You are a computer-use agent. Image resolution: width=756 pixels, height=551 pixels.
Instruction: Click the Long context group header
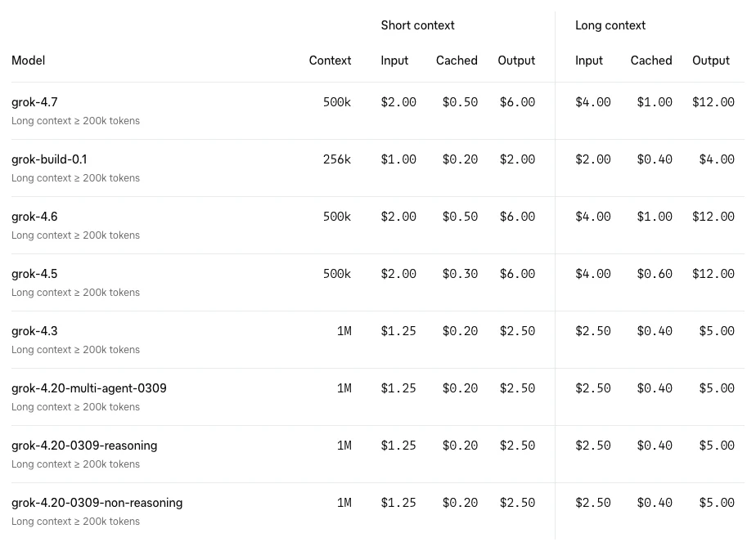point(610,25)
